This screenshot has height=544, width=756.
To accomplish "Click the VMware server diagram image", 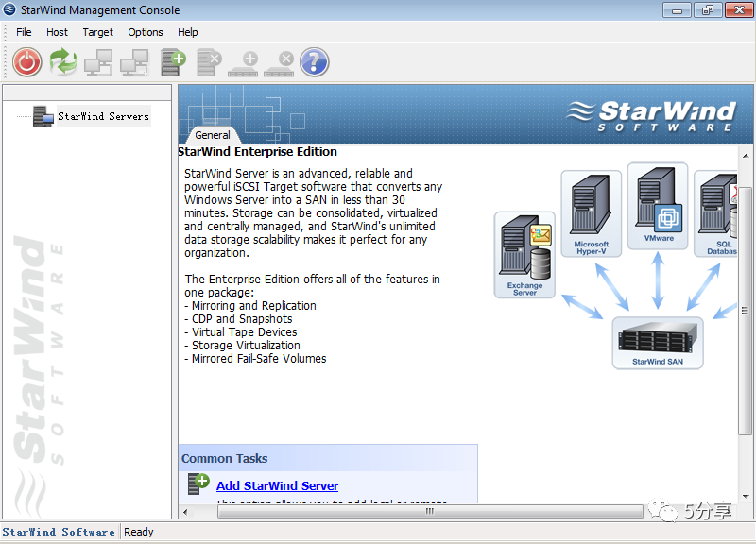I will [x=658, y=206].
